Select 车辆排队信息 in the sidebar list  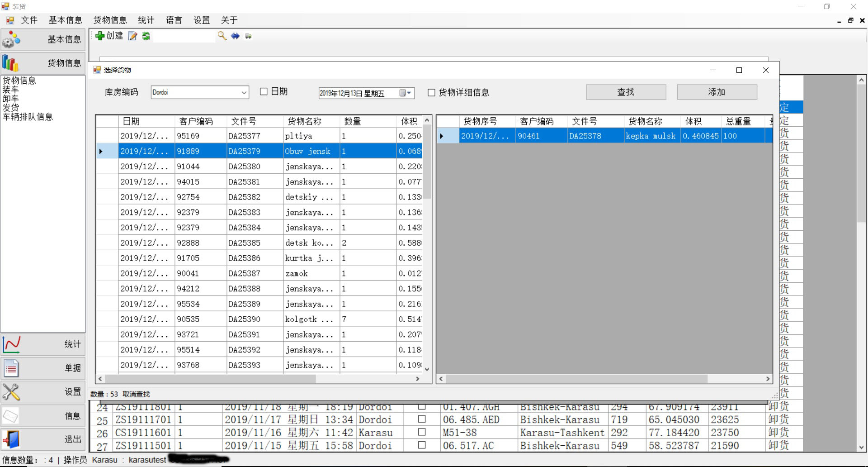[28, 117]
